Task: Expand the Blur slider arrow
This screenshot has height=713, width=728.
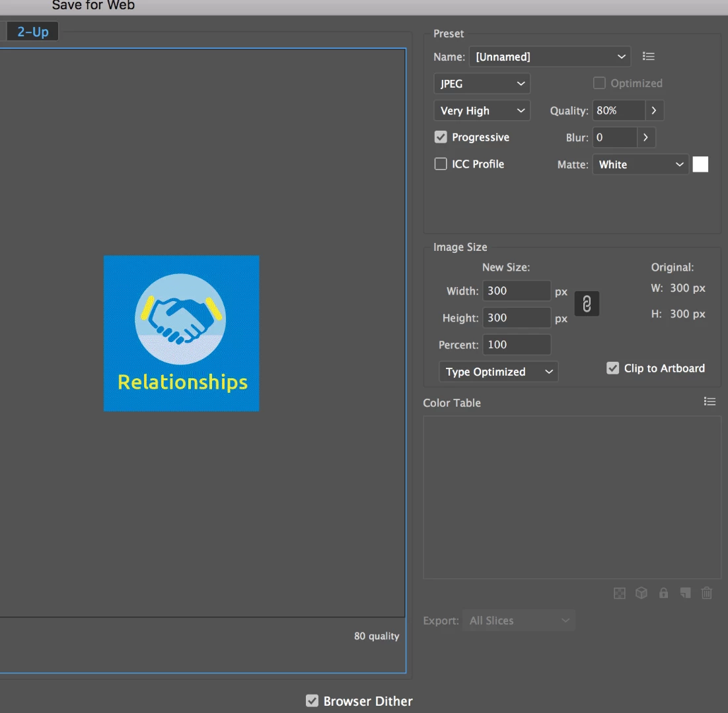Action: pyautogui.click(x=646, y=137)
